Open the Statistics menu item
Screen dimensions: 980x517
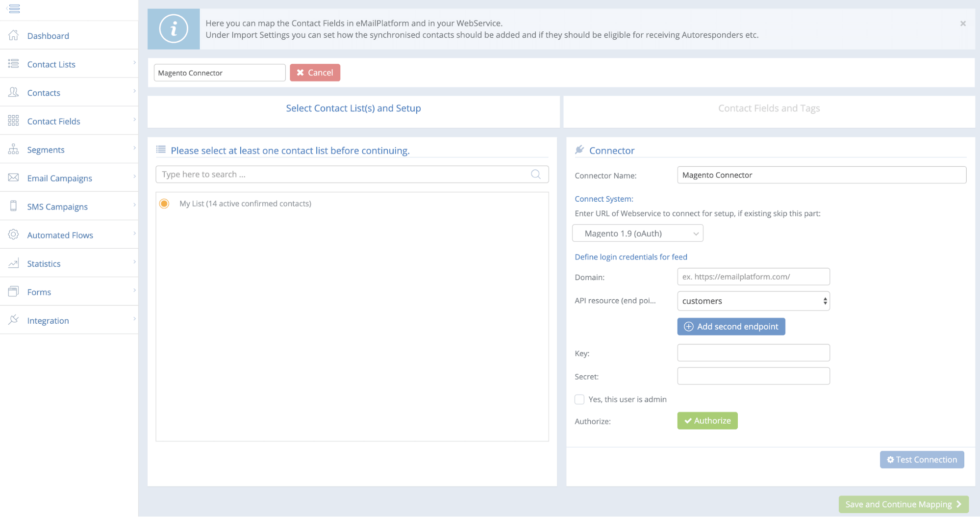click(69, 263)
